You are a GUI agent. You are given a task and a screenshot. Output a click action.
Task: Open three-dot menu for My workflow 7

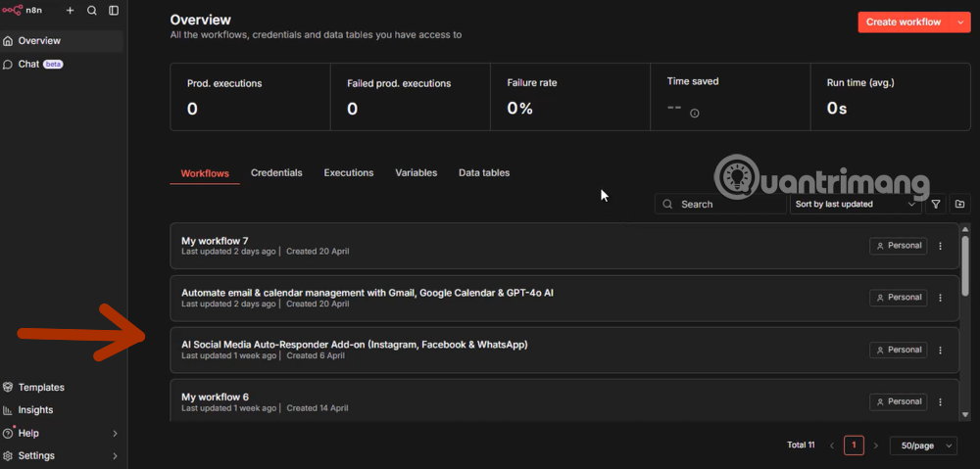coord(941,246)
